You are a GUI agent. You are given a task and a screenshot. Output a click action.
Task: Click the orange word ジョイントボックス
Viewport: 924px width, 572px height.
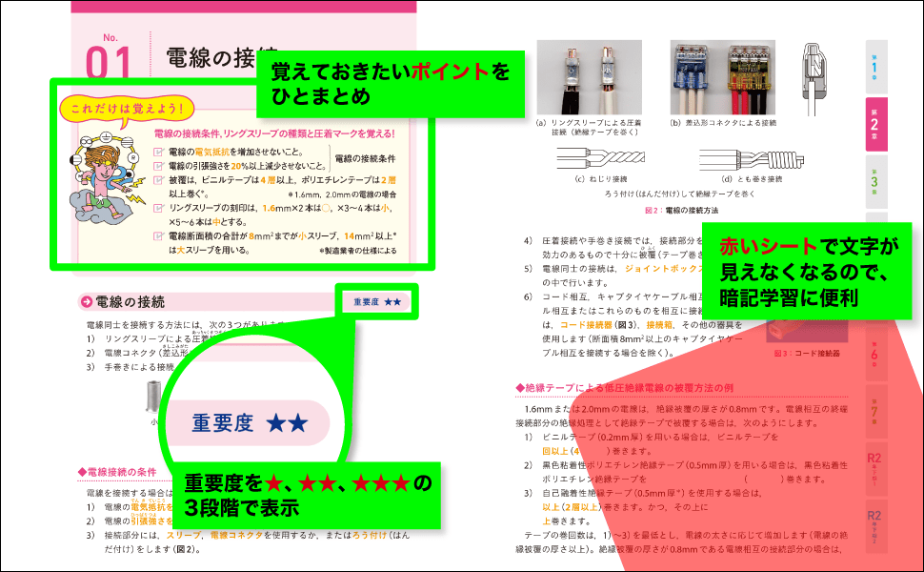[x=664, y=268]
